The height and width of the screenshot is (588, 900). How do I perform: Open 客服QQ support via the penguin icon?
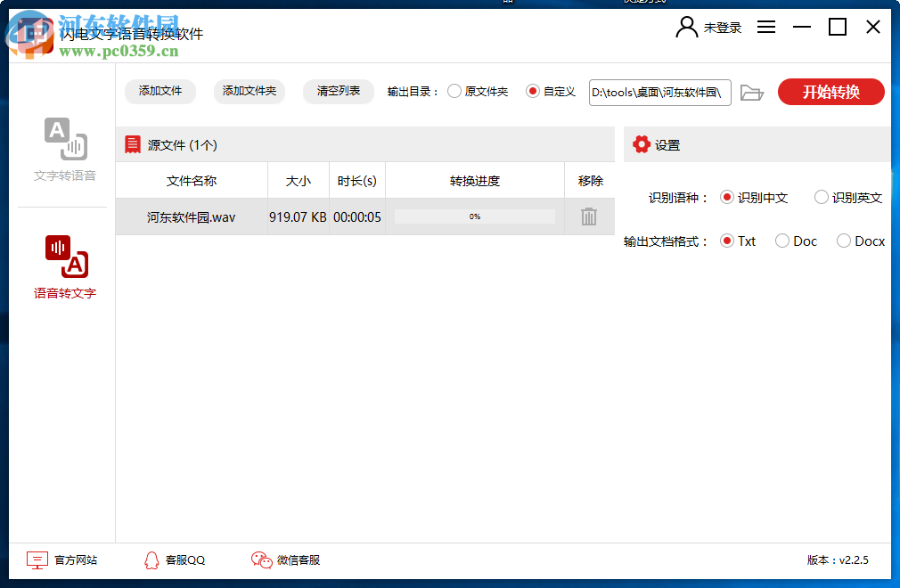[150, 559]
